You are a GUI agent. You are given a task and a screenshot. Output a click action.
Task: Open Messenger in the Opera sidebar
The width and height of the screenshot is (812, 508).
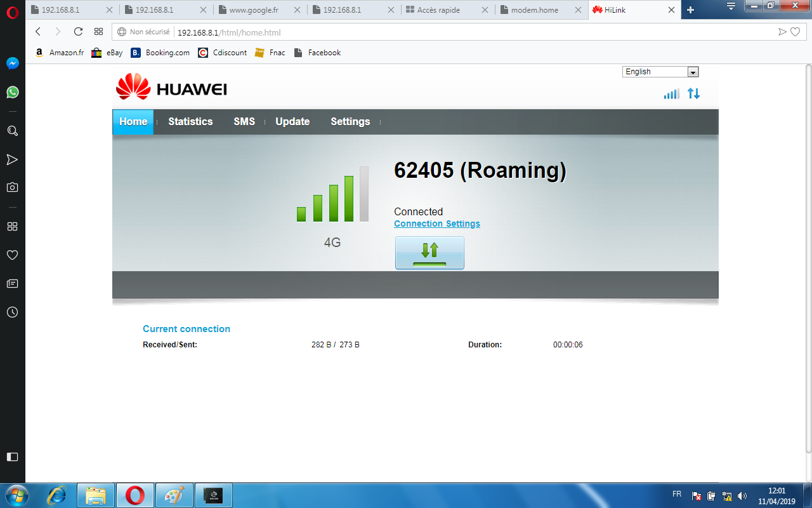pyautogui.click(x=12, y=63)
